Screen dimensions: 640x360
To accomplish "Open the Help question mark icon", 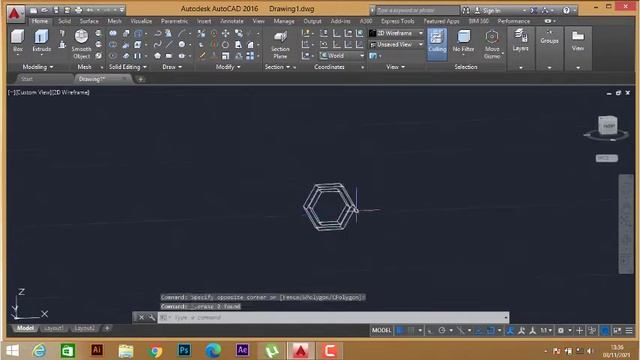I will click(x=566, y=10).
